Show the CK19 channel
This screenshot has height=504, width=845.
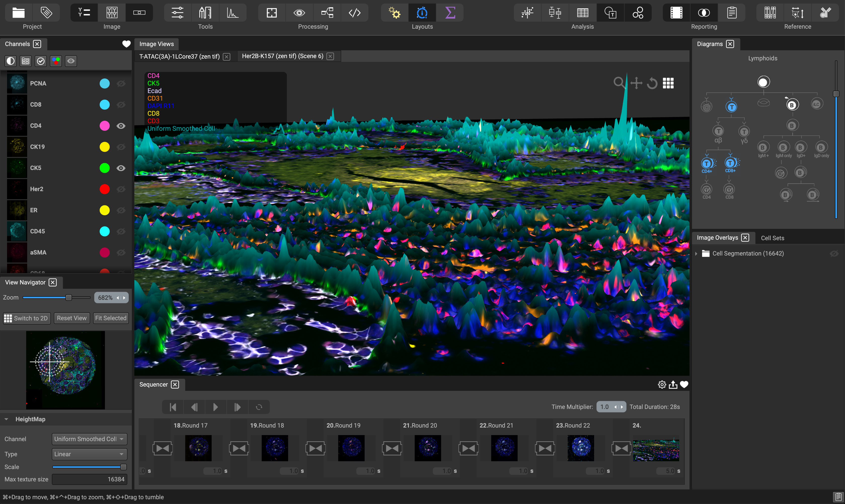point(121,147)
